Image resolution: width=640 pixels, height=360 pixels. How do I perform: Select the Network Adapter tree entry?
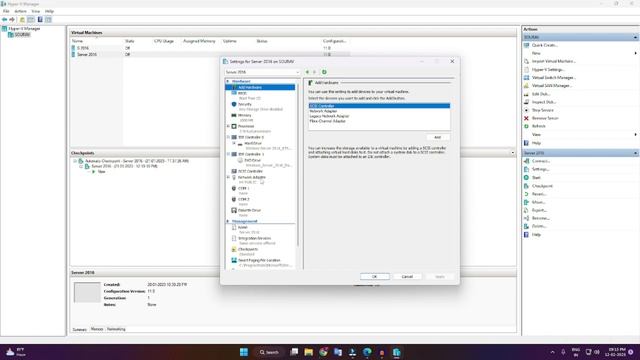click(x=251, y=178)
